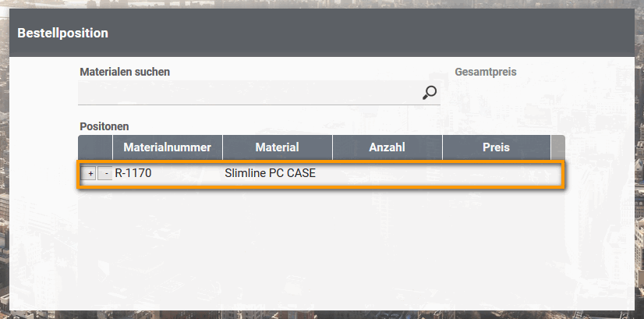Click the empty table area below the row
644x319 pixels.
(320, 234)
